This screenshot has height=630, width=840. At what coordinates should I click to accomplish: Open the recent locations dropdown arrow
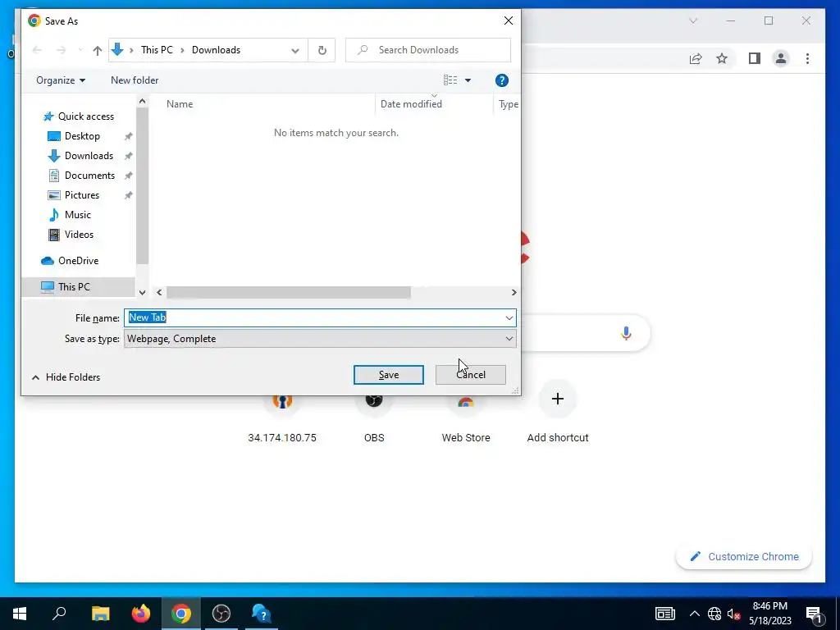point(80,50)
